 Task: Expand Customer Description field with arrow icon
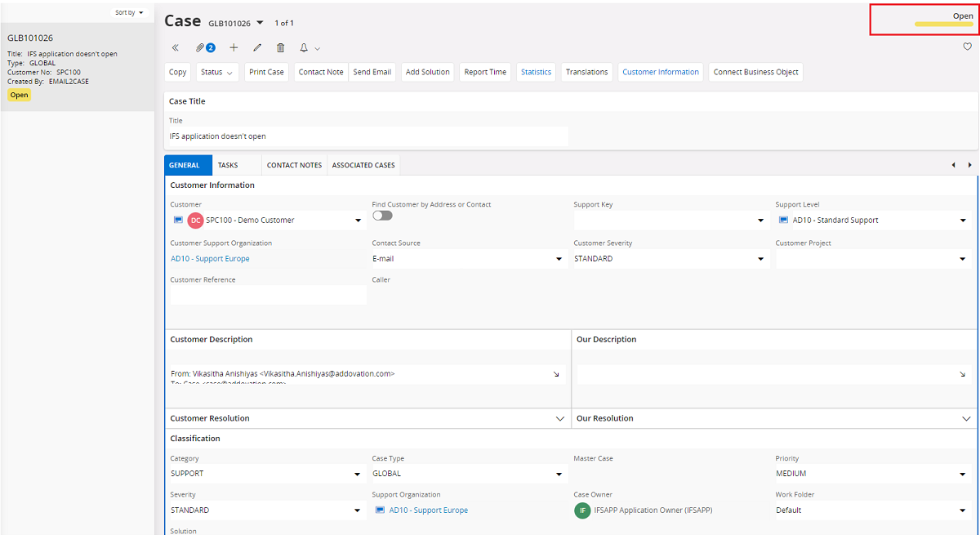556,374
